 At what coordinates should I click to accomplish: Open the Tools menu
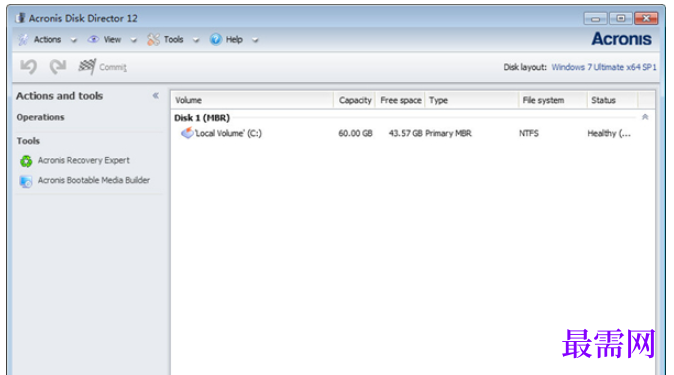(173, 40)
